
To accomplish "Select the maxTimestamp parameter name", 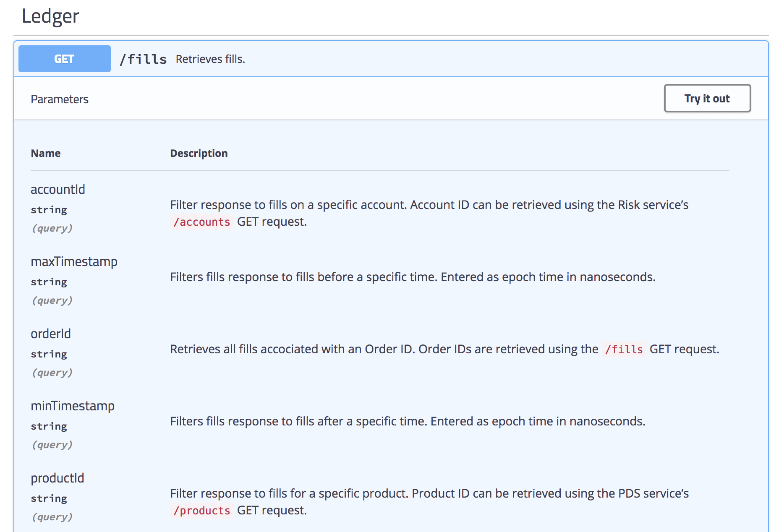I will pos(74,261).
